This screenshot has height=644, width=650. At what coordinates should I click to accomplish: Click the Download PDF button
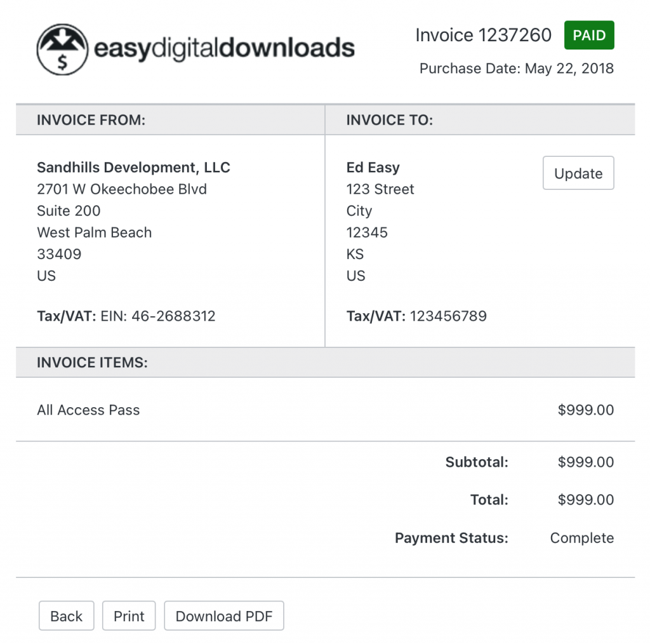pos(223,616)
